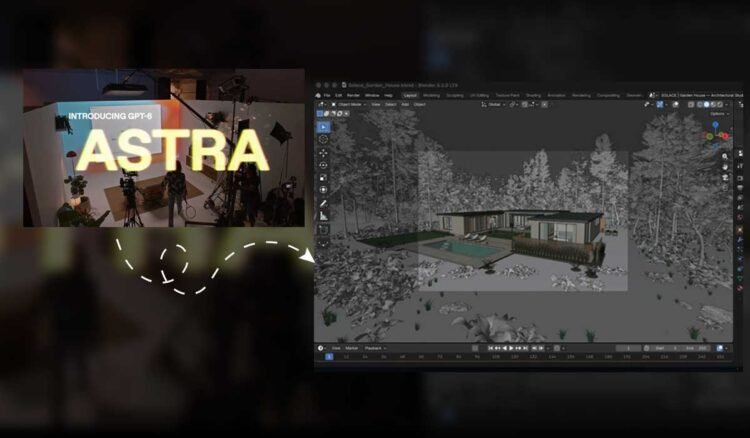Activate the Rotate tool
Image resolution: width=750 pixels, height=438 pixels.
click(x=323, y=165)
